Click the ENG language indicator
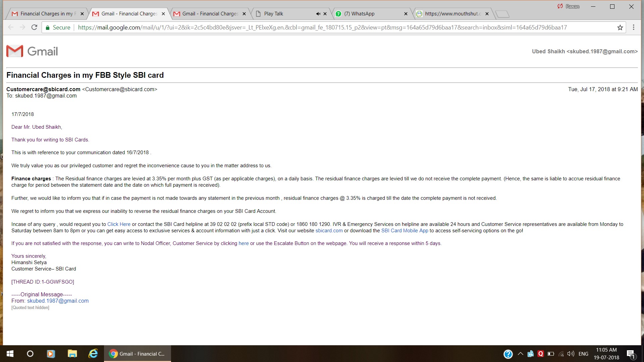 pos(583,354)
